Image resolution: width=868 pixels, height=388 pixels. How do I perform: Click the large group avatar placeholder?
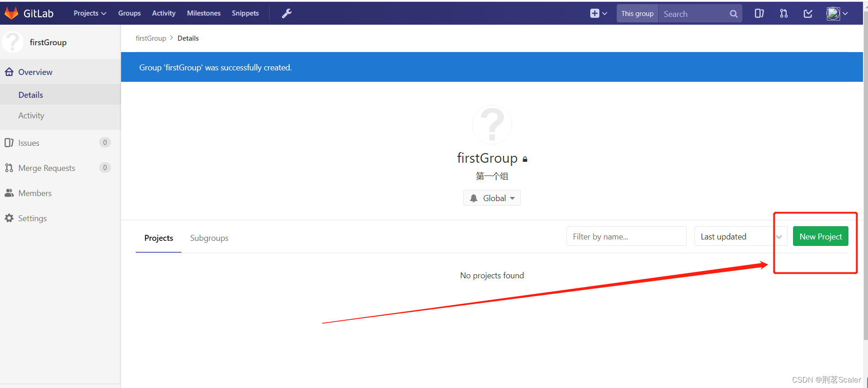[492, 125]
